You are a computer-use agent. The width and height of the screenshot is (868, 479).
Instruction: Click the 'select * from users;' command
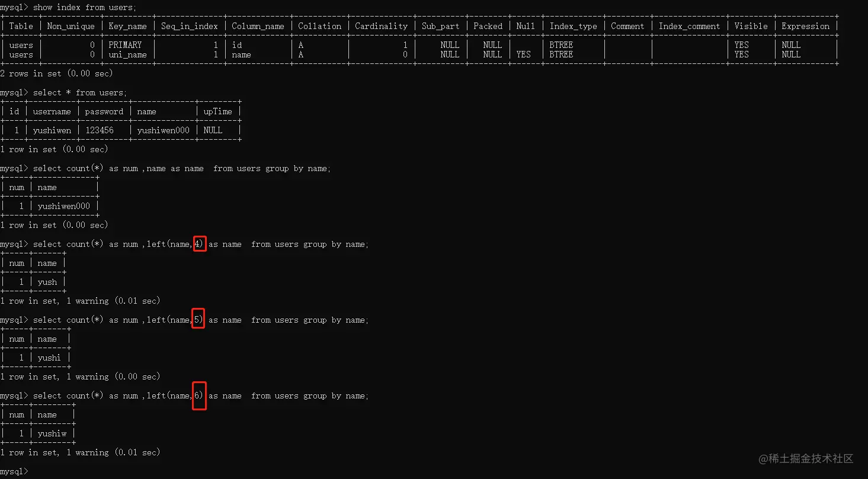pyautogui.click(x=80, y=92)
